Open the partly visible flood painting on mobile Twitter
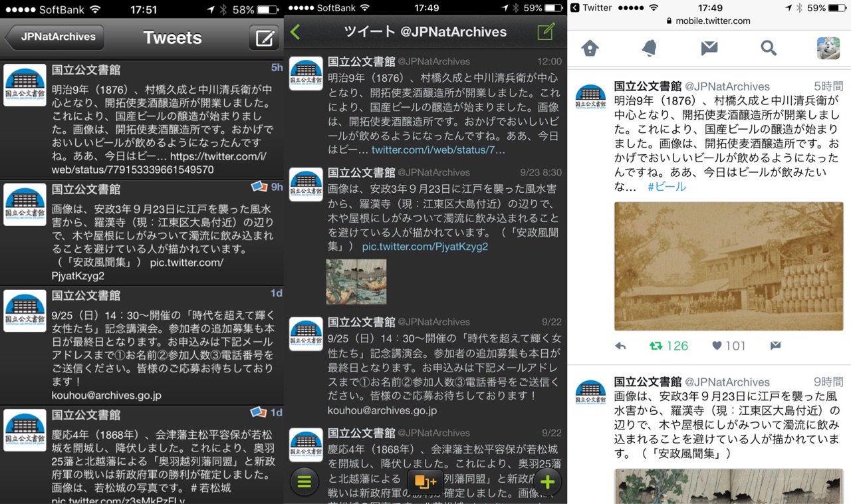Viewport: 851px width, 504px height. point(729,486)
